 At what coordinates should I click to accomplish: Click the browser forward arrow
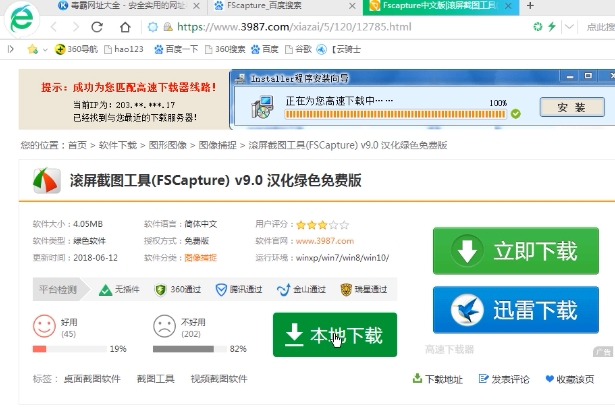(x=75, y=27)
